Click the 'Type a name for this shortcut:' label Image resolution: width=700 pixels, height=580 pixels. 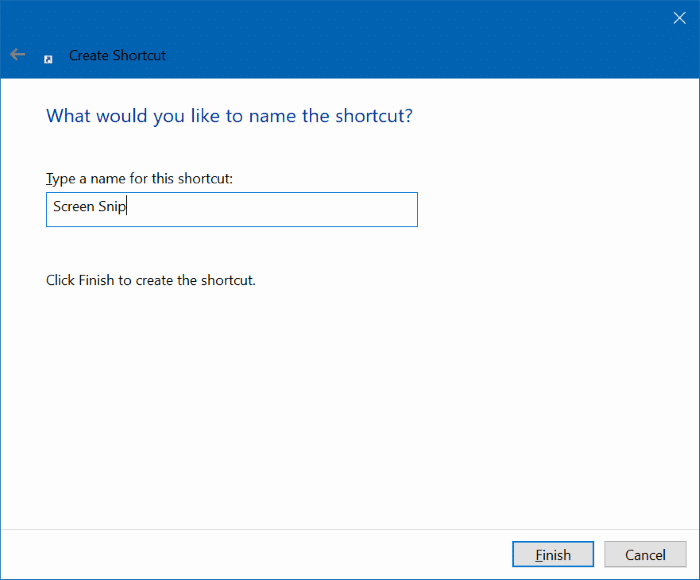click(x=139, y=179)
